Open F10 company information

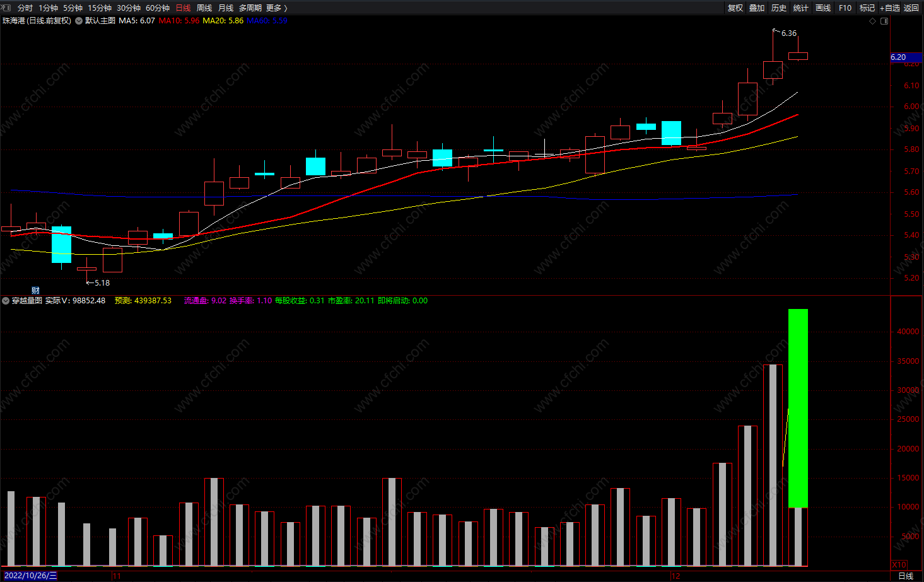click(845, 8)
